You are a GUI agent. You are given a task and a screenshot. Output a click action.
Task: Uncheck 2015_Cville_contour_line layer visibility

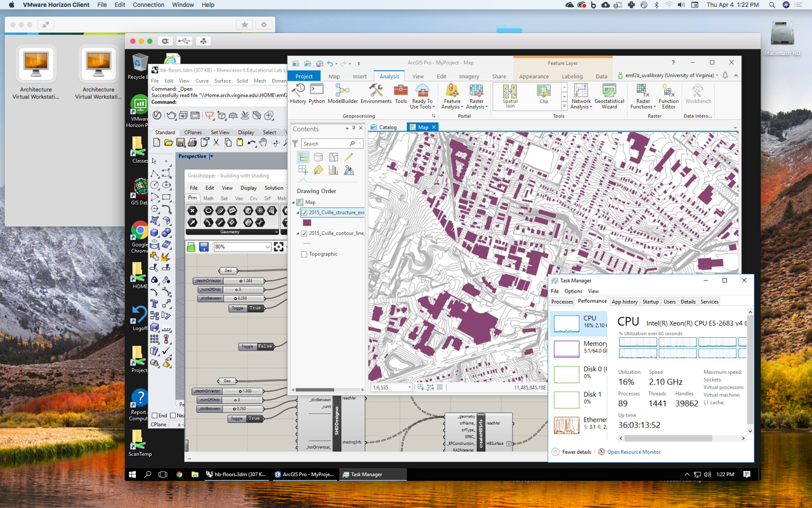coord(304,233)
